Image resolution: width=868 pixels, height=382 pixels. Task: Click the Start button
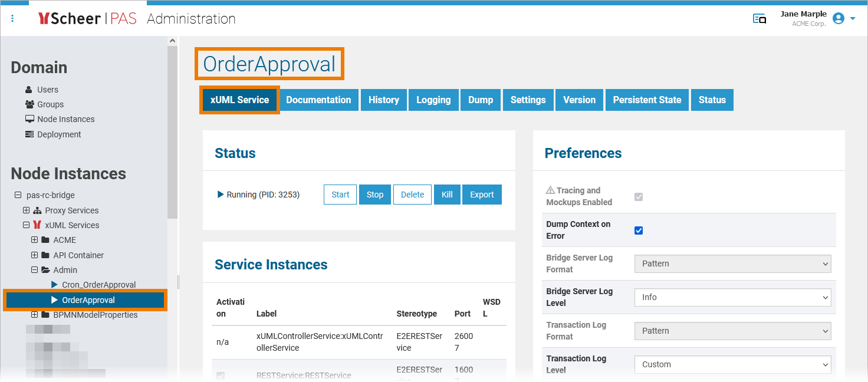coord(340,195)
